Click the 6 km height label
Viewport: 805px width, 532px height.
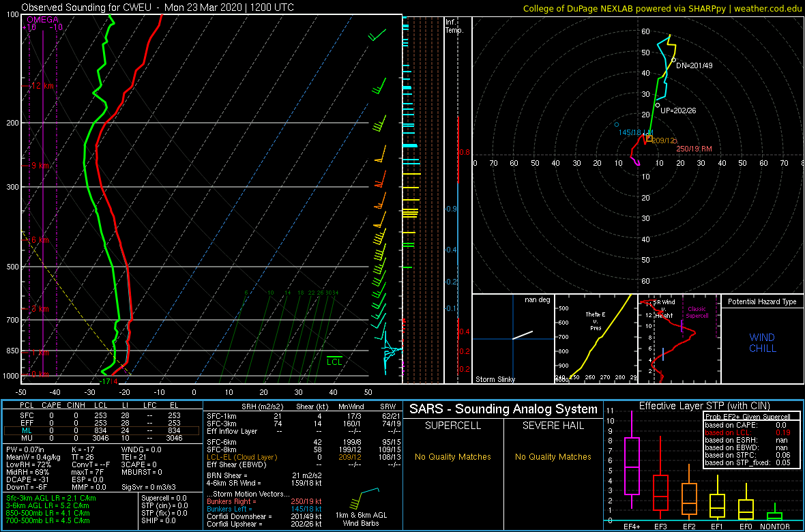(x=40, y=240)
